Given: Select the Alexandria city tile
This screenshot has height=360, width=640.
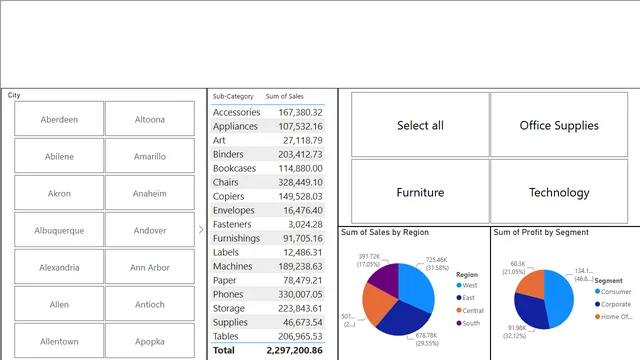Looking at the screenshot, I should tap(59, 267).
